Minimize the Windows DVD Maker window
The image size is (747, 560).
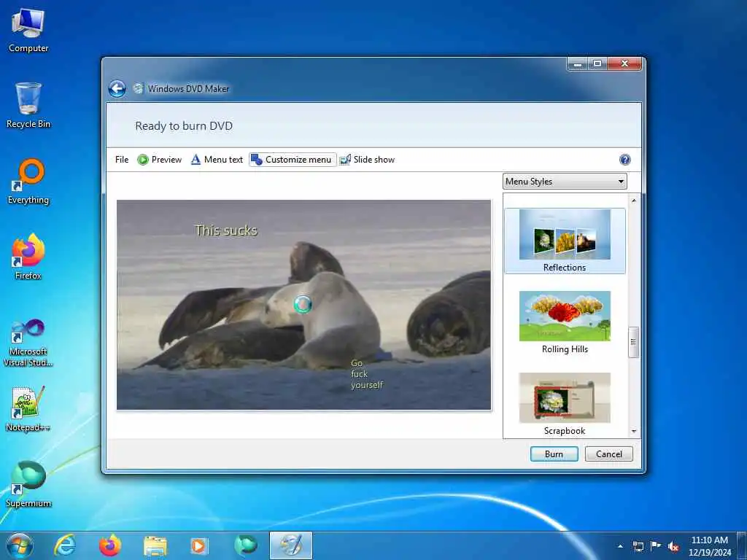[x=578, y=64]
